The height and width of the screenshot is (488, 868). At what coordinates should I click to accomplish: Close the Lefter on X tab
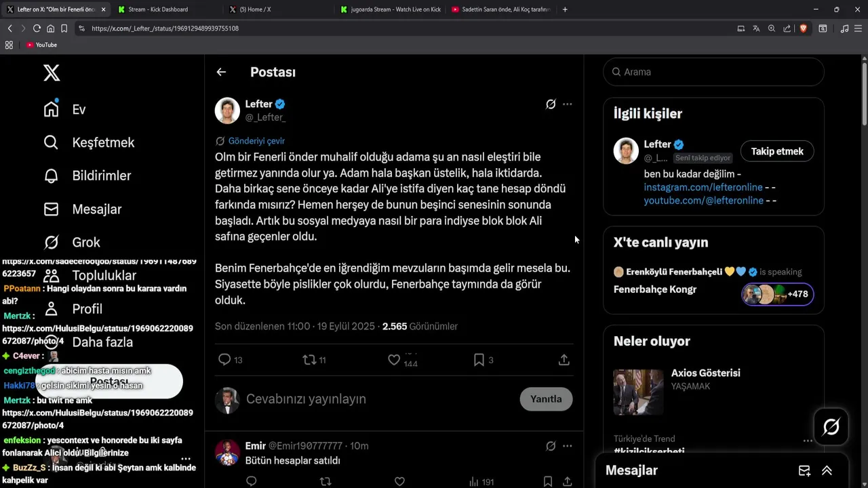(103, 9)
